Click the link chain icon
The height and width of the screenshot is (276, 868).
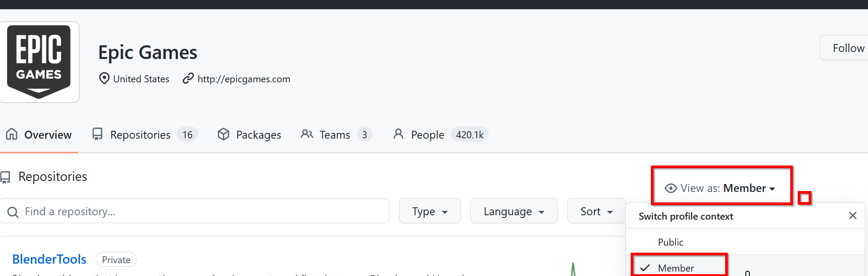pyautogui.click(x=188, y=78)
